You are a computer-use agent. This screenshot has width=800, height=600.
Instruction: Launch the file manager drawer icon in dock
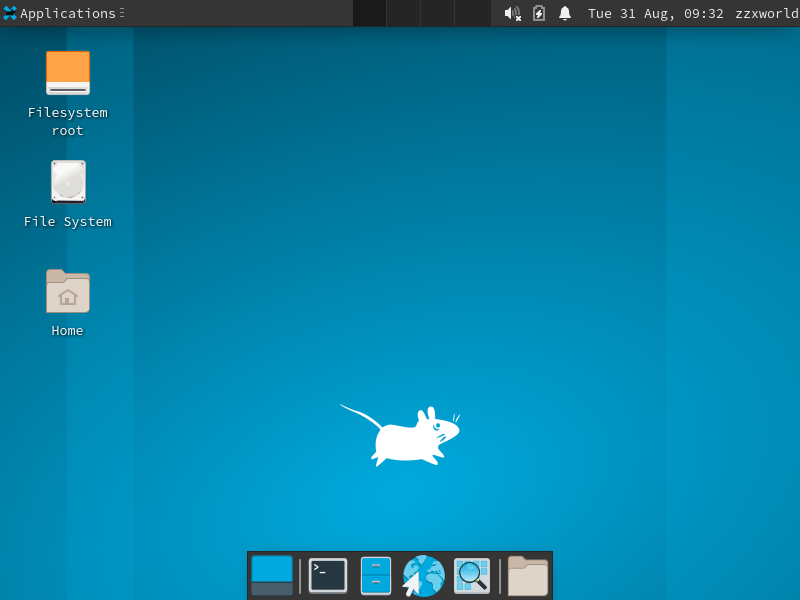click(x=375, y=576)
